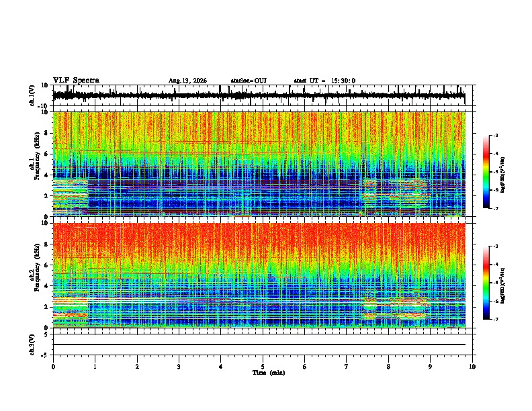Click the 'VLF Spectra' title

pyautogui.click(x=76, y=81)
